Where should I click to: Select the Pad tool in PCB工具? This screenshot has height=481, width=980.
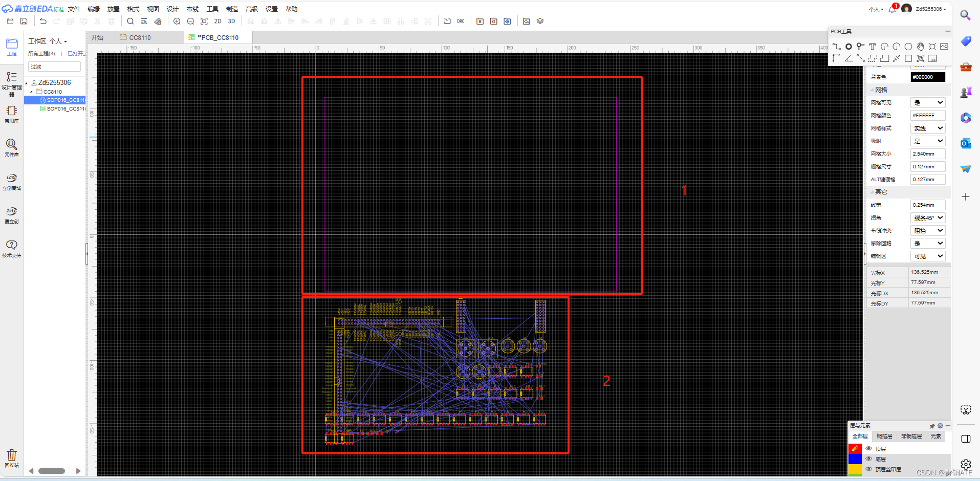coord(848,47)
